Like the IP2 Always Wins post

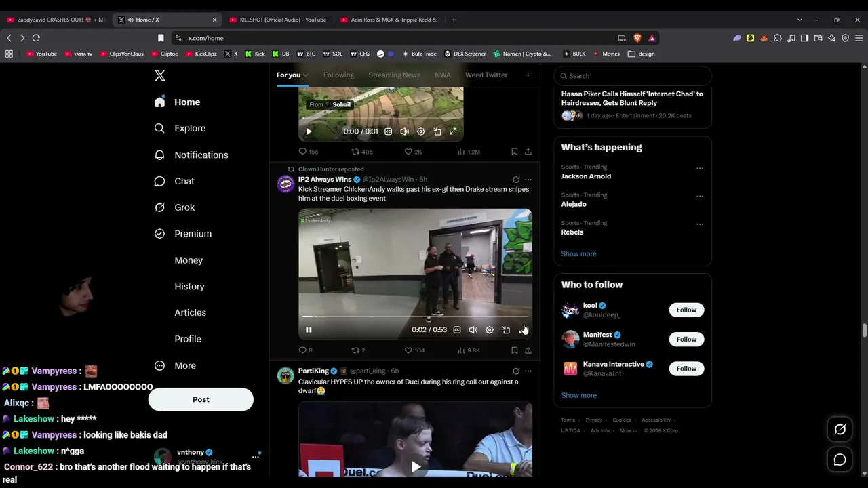tap(408, 350)
